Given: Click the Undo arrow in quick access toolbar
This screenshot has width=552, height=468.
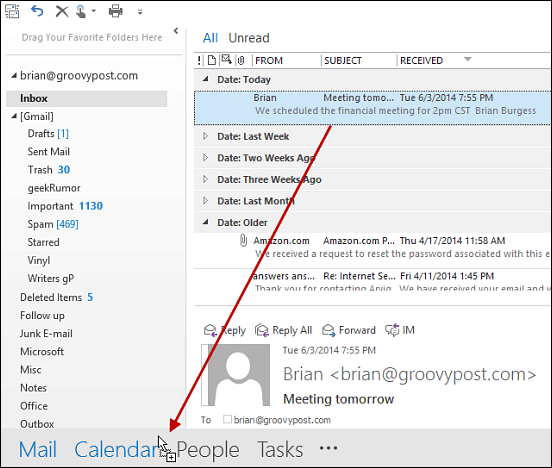Looking at the screenshot, I should point(37,11).
